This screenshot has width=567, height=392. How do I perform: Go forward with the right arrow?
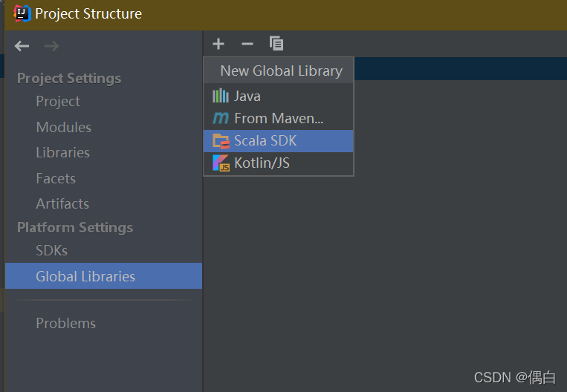[51, 46]
